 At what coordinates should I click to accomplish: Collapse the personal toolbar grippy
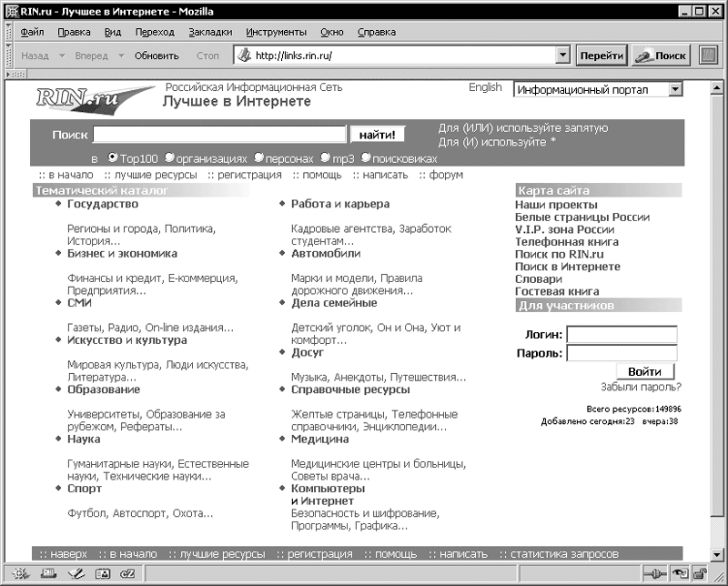16,75
